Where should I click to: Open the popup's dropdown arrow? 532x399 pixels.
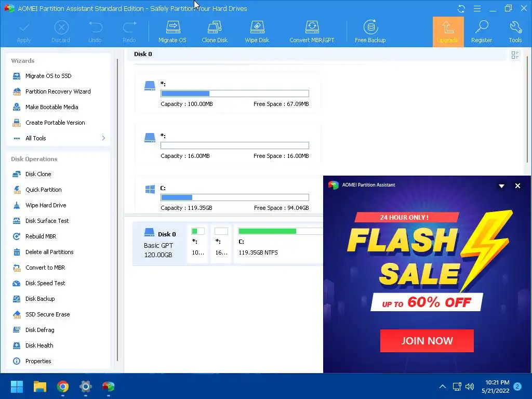click(501, 186)
